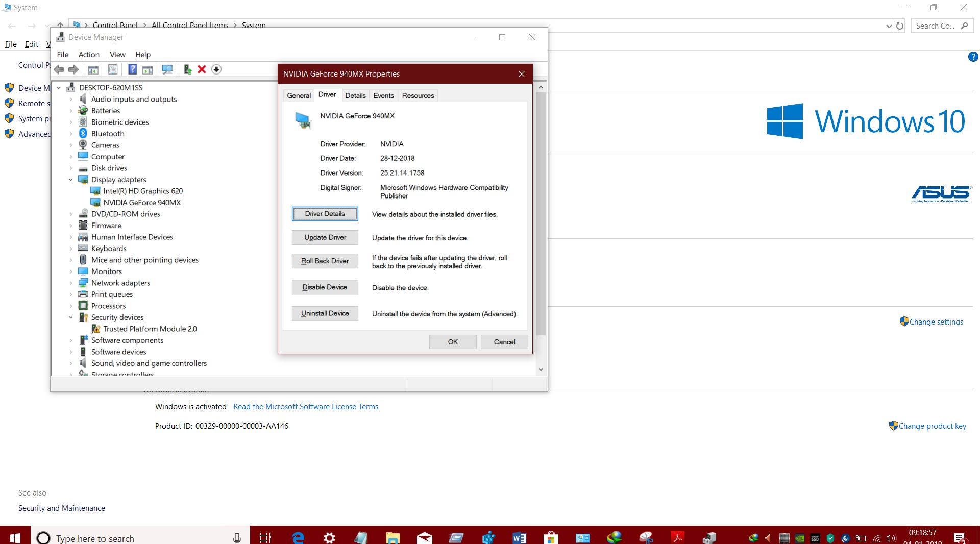Click the back navigation arrow in Device Manager
The height and width of the screenshot is (544, 980).
59,69
